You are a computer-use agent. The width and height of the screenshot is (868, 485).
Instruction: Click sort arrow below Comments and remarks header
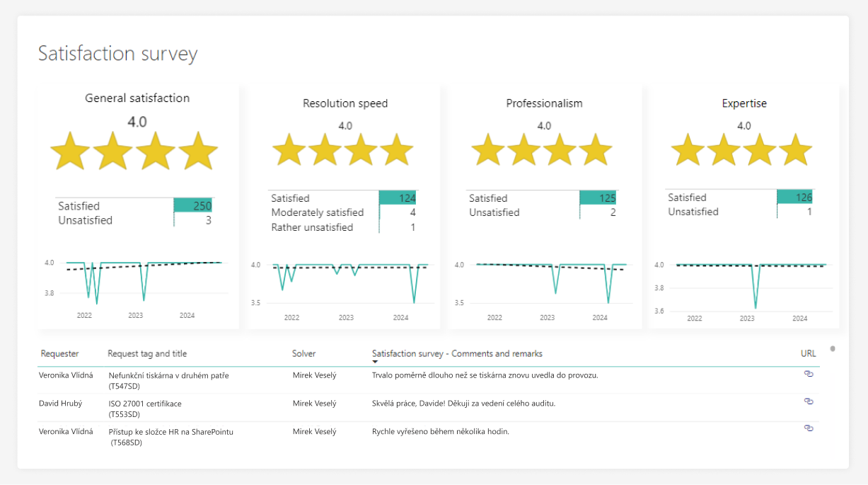tap(375, 362)
